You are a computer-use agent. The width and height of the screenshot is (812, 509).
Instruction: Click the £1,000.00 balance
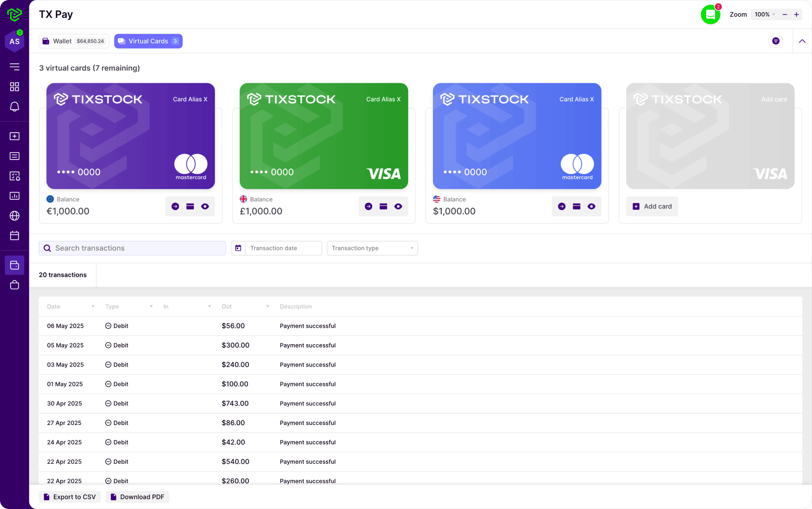(x=261, y=211)
